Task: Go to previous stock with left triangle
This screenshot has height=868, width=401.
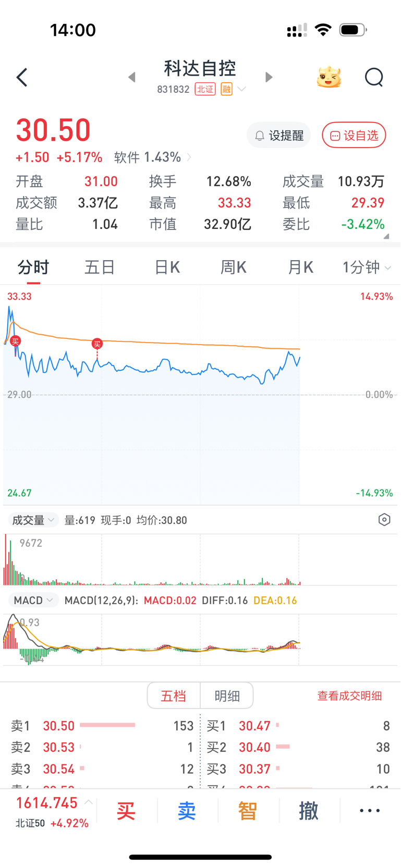Action: [132, 77]
